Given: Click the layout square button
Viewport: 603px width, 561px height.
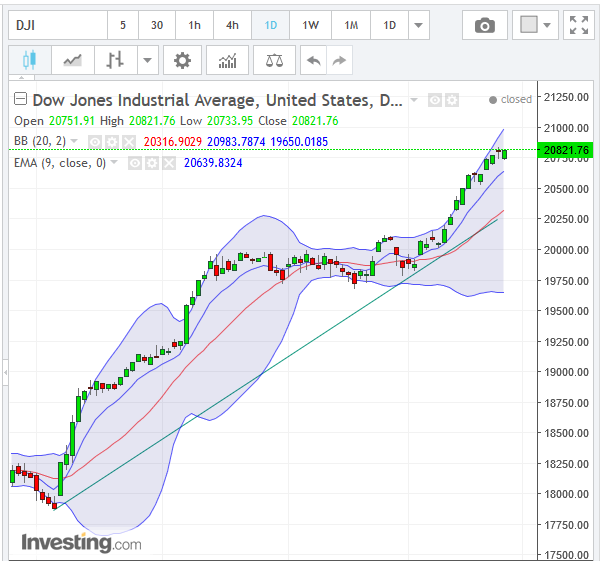Looking at the screenshot, I should coord(529,25).
